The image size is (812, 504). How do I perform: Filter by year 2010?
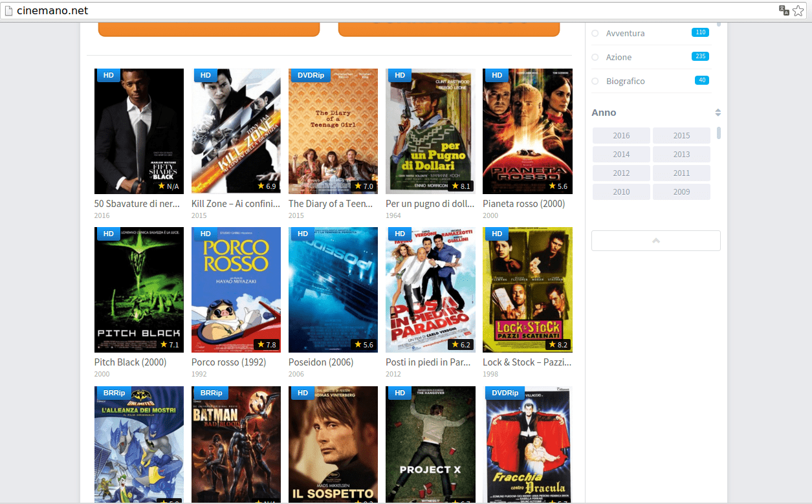(621, 192)
